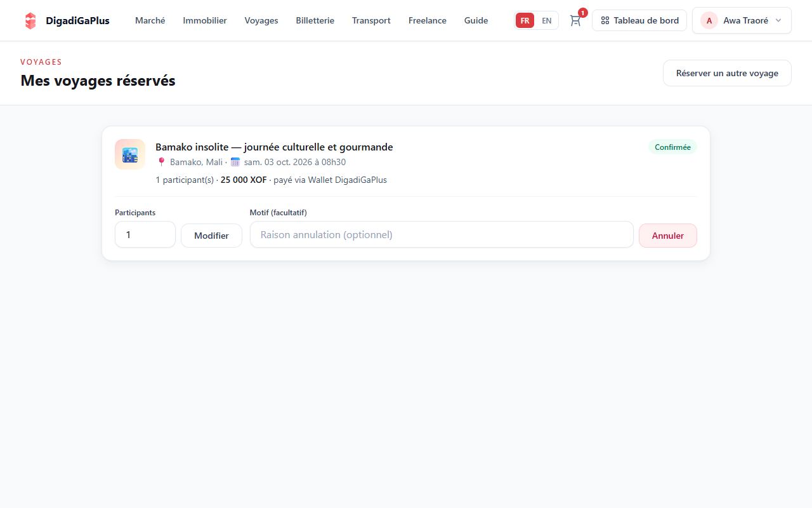Click the trip title Bamako insolite
Viewport: 812px width, 508px height.
(274, 147)
